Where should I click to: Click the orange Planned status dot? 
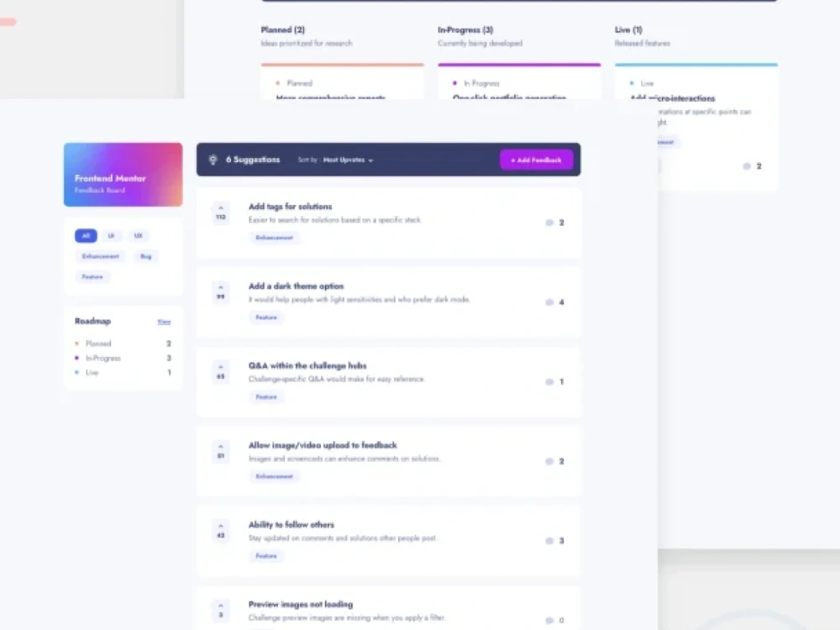click(x=77, y=344)
